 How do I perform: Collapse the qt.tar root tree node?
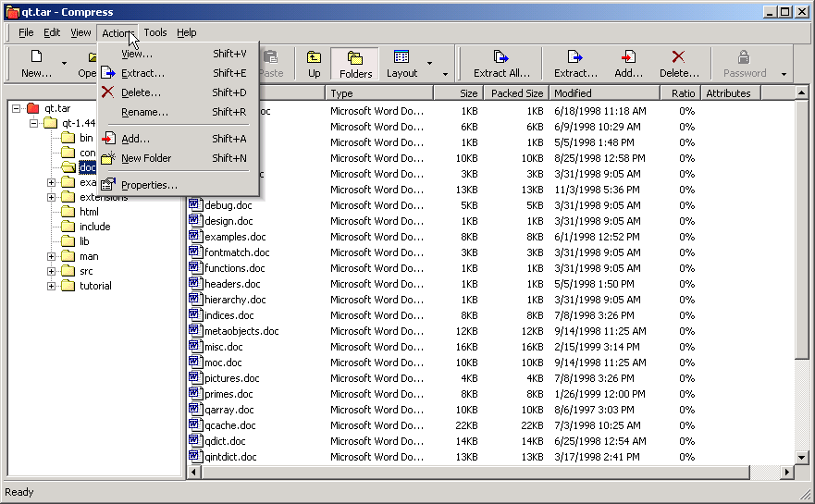16,108
